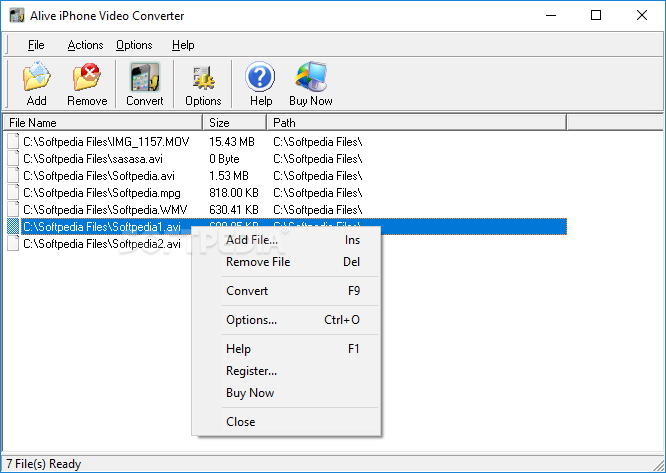Open the Options menu in the menu bar
The width and height of the screenshot is (666, 473).
coord(134,45)
